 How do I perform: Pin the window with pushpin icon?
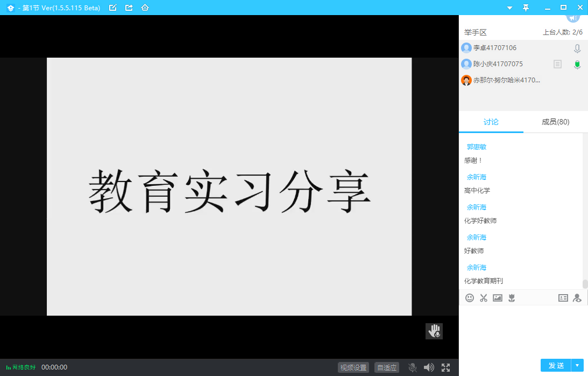point(526,8)
